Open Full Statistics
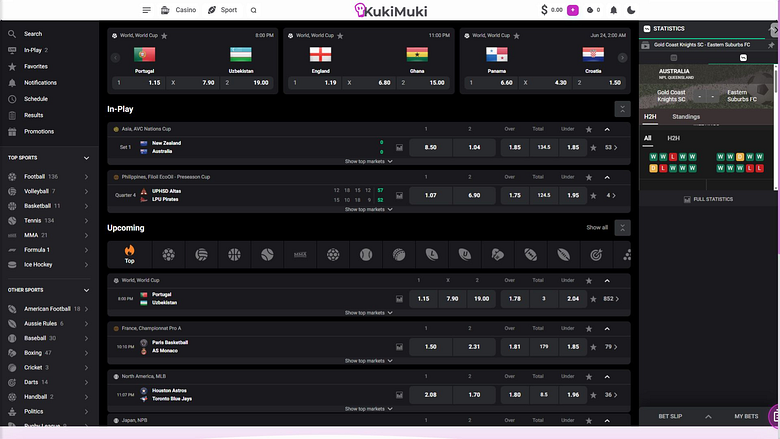 (x=708, y=199)
